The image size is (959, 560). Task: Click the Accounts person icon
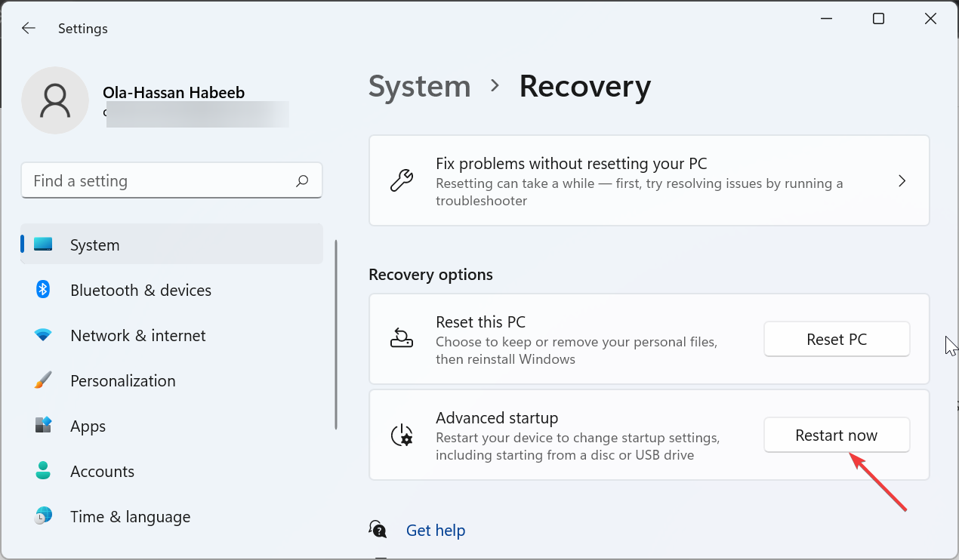43,471
